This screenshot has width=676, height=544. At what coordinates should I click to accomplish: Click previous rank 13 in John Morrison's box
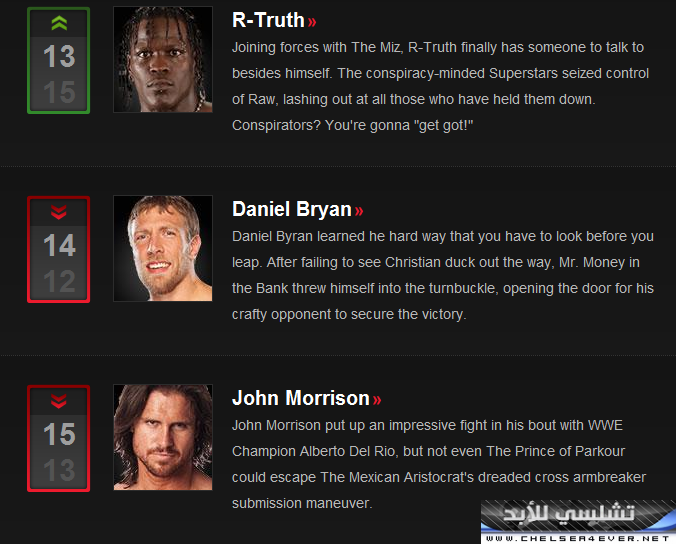[x=59, y=470]
